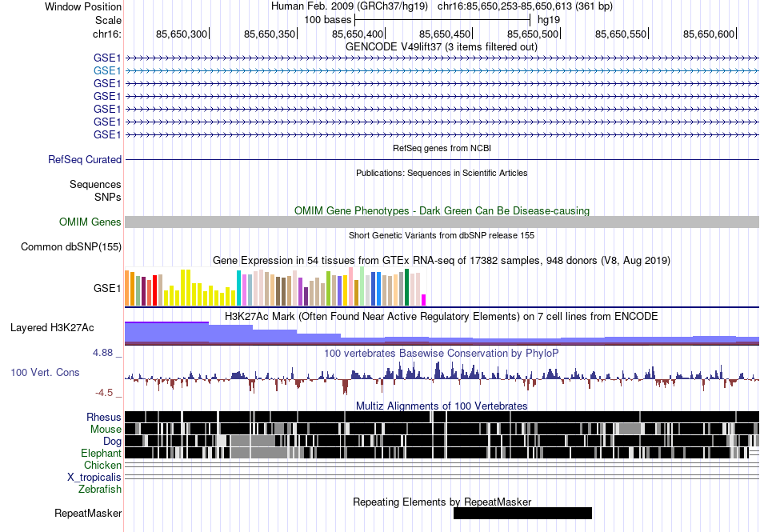Click the Human Feb. 2009 (GRCh37/hg19) assembly title
The width and height of the screenshot is (760, 532).
point(350,6)
